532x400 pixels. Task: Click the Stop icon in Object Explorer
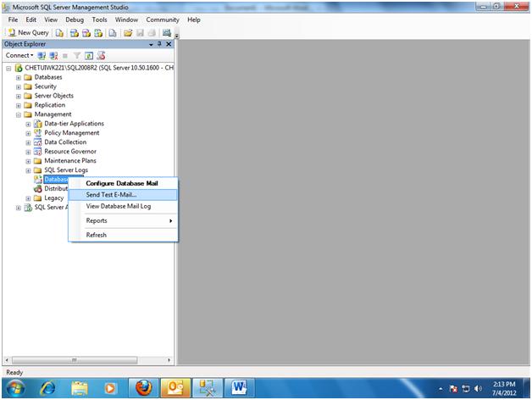click(65, 56)
